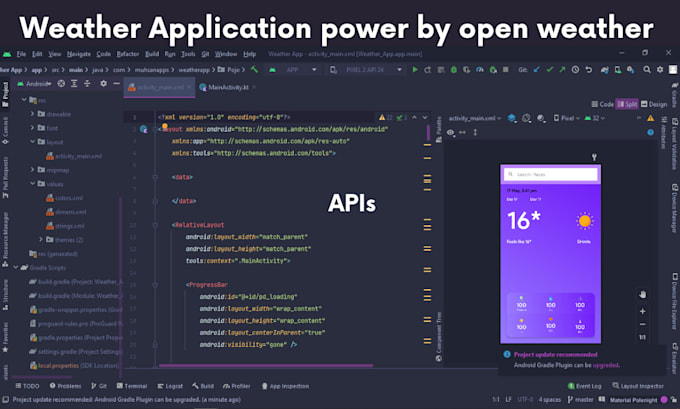
Task: Click the 1:1 actual size zoom control
Action: click(x=643, y=337)
